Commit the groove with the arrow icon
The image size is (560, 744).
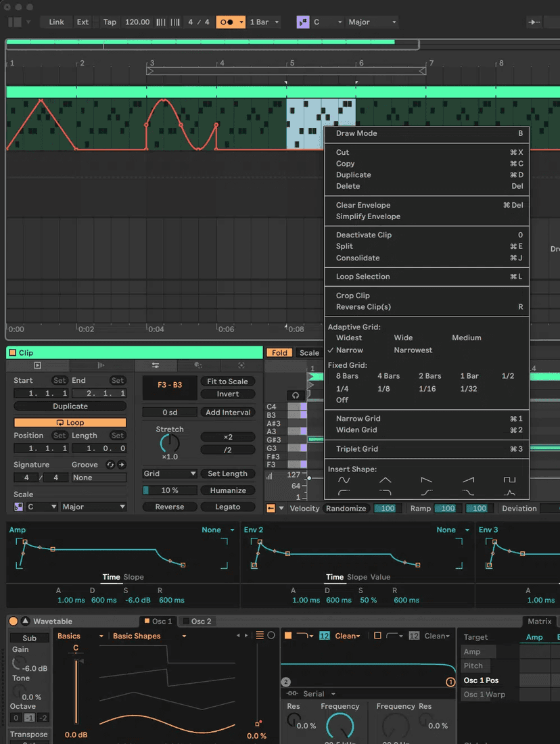click(x=122, y=465)
